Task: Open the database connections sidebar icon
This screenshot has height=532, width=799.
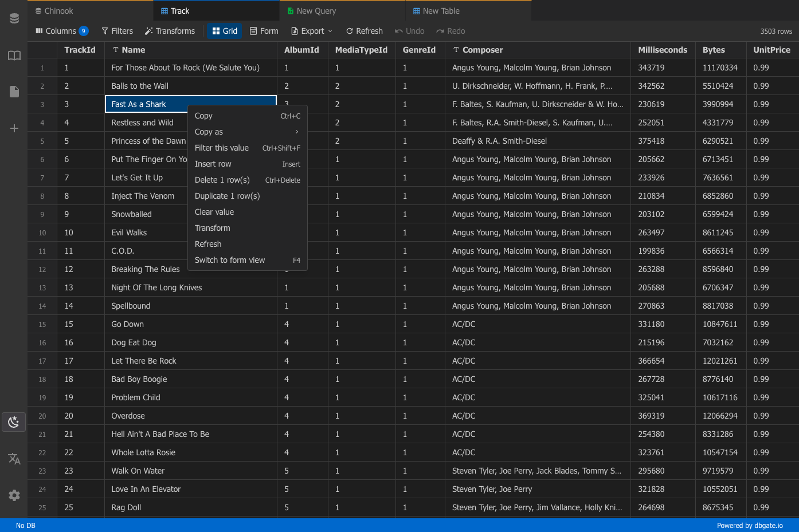Action: 14,19
